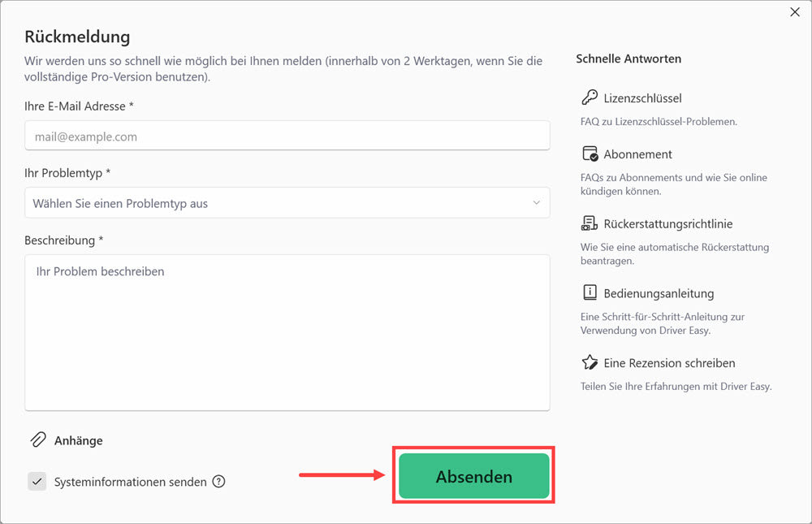Click the Abonnement subscription icon
The height and width of the screenshot is (524, 812).
[x=590, y=154]
